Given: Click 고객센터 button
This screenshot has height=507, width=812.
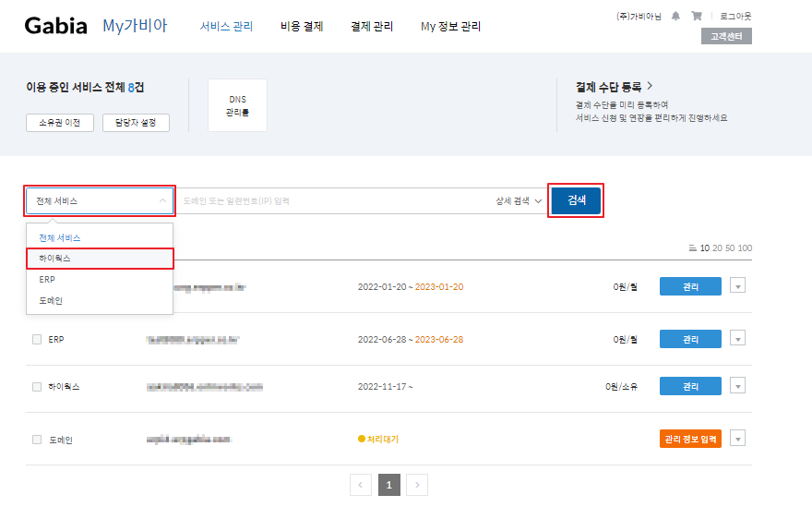Looking at the screenshot, I should point(726,36).
